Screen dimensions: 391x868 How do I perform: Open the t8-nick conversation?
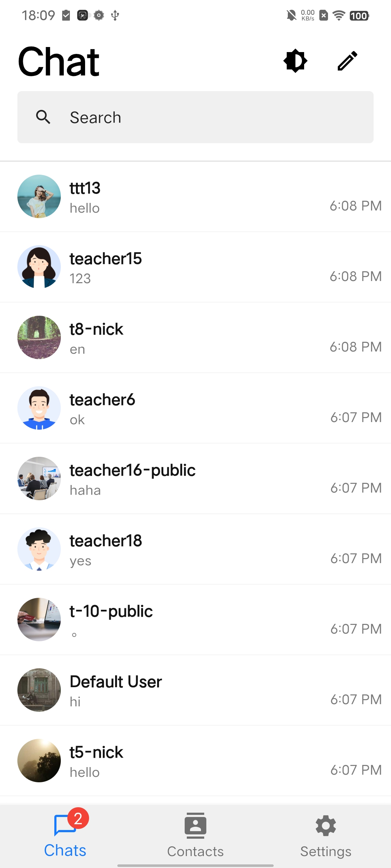coord(195,337)
